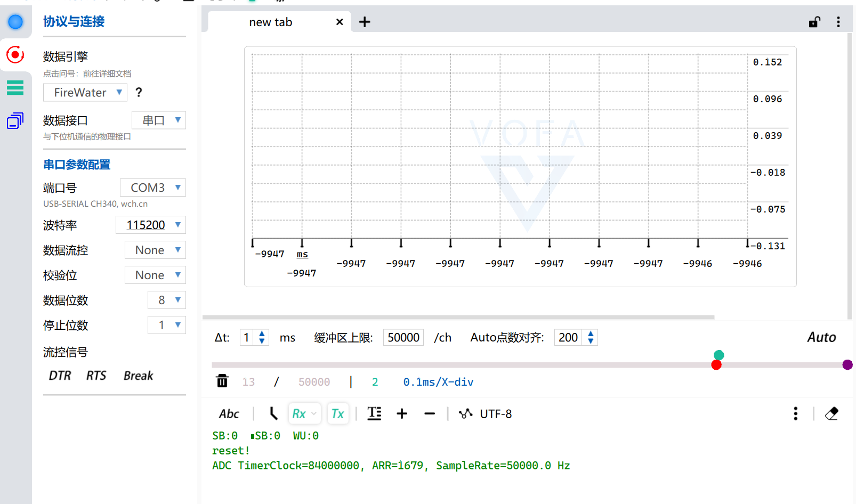The height and width of the screenshot is (504, 856).
Task: Open the FireWater data engine dropdown
Action: 85,93
